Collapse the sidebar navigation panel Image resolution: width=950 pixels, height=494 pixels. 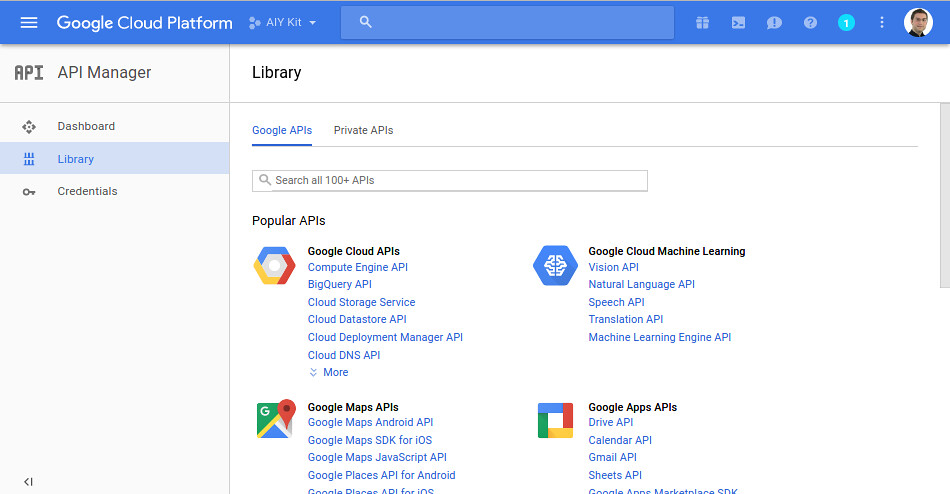(x=28, y=481)
